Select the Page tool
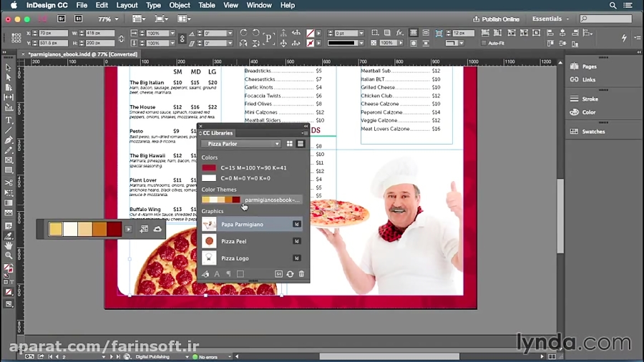Image resolution: width=644 pixels, height=362 pixels. pos(9,87)
